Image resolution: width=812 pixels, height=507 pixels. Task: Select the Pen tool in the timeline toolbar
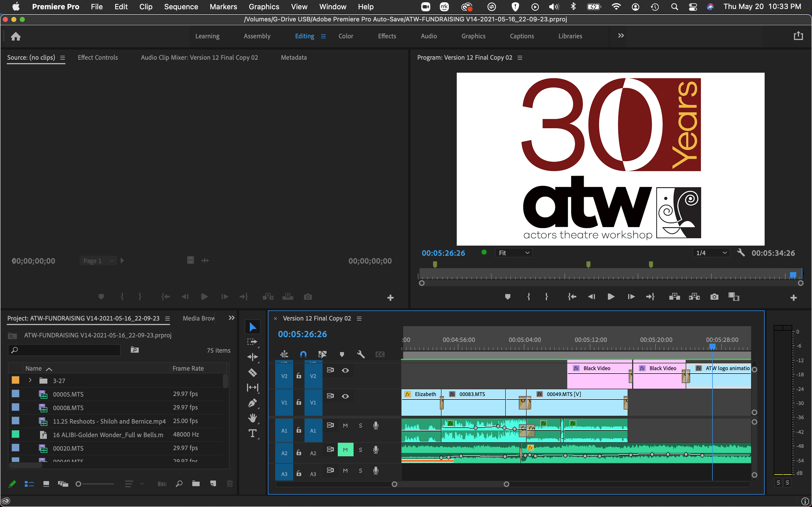[x=253, y=403]
